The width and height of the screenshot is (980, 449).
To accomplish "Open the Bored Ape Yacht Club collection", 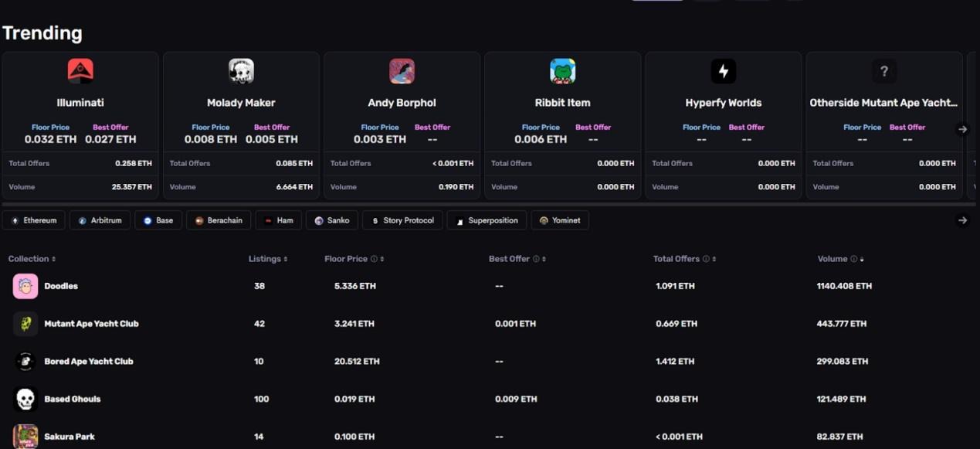I will 88,361.
